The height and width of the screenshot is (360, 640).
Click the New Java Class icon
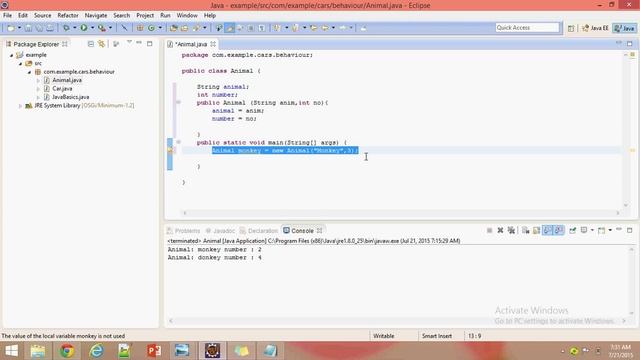coord(151,28)
